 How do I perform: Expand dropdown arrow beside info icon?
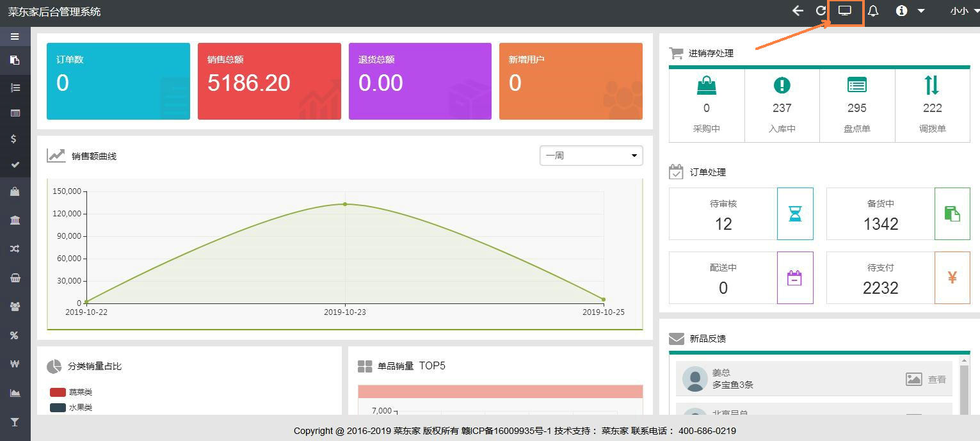[x=921, y=11]
